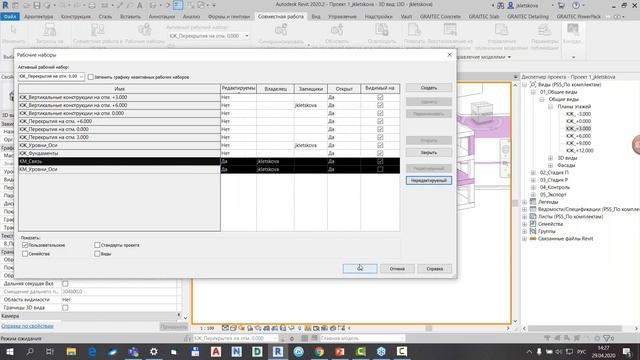Screen dimensions: 640x360
Task: Click the Print icon in quick access toolbar
Action: coord(92,5)
